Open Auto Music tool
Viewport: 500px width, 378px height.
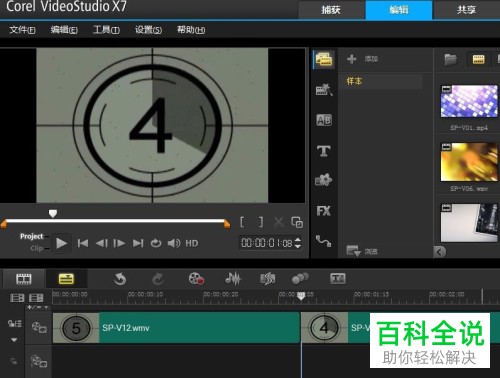pyautogui.click(x=268, y=279)
